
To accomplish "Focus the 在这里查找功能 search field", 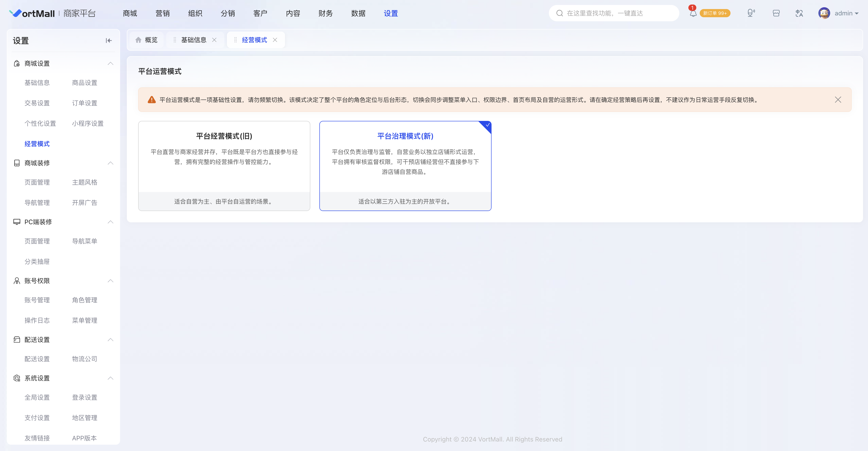I will point(614,13).
